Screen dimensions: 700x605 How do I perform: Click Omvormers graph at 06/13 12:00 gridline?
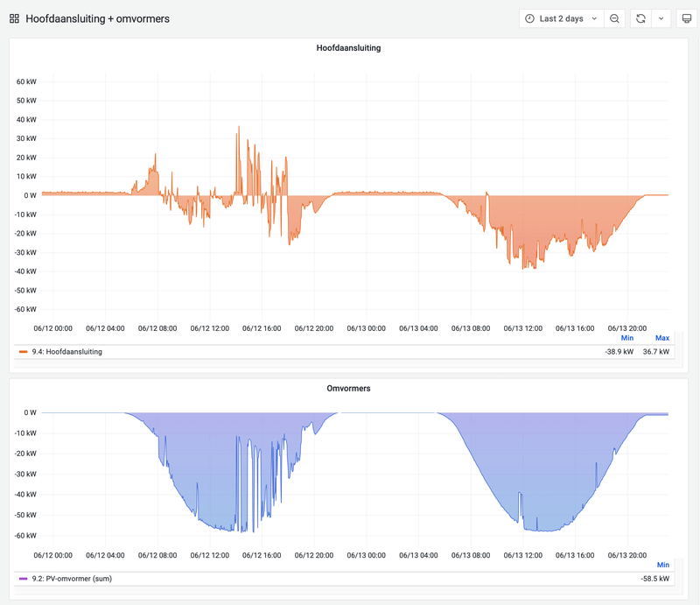point(523,469)
